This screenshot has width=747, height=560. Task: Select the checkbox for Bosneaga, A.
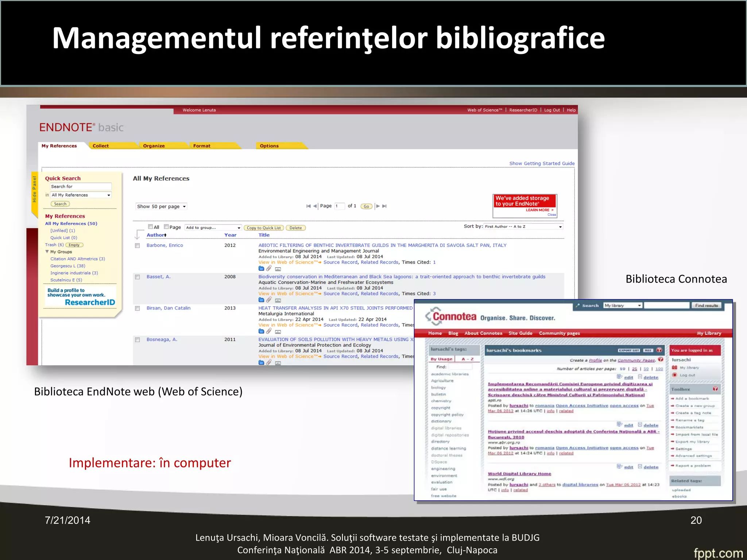point(138,340)
